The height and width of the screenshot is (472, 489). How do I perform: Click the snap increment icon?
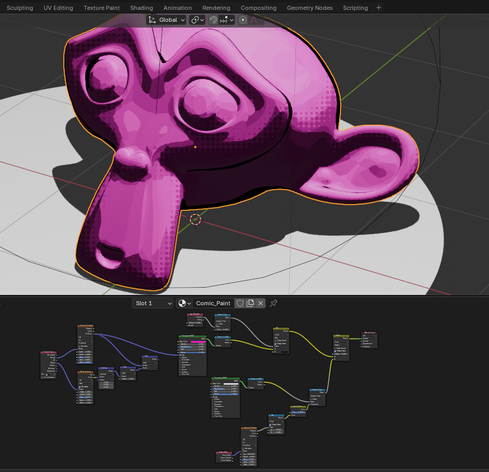(x=224, y=20)
